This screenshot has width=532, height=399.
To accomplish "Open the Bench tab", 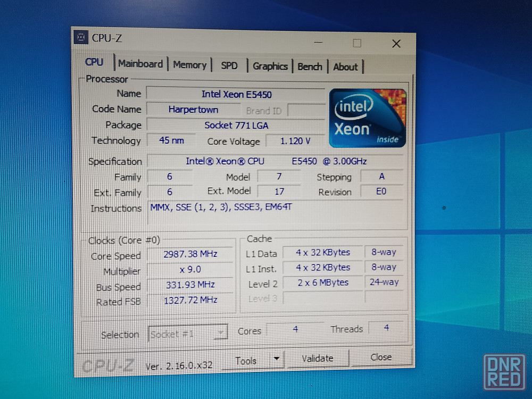I will click(310, 66).
